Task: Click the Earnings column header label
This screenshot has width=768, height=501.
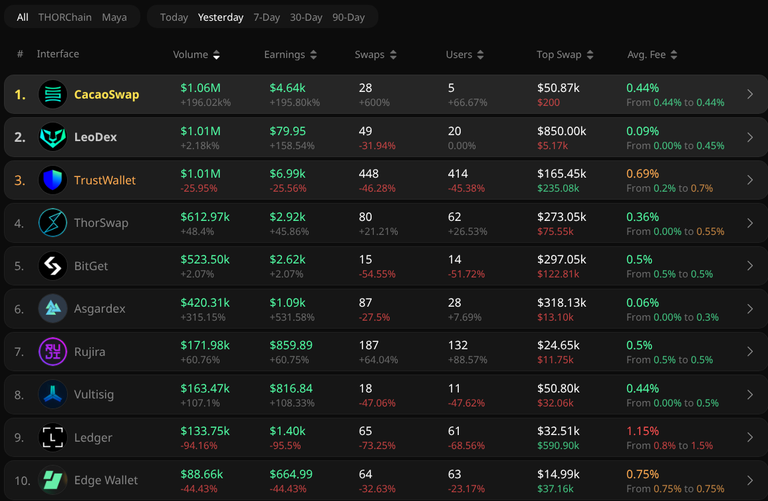Action: 285,54
